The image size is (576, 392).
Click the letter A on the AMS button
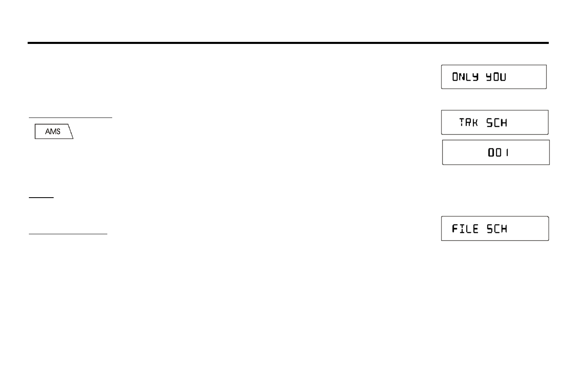48,132
